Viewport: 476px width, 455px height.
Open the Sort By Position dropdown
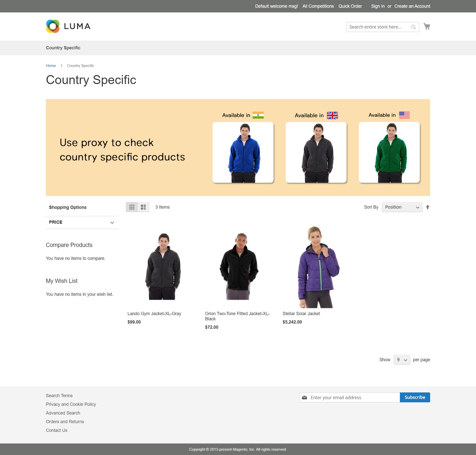click(402, 207)
